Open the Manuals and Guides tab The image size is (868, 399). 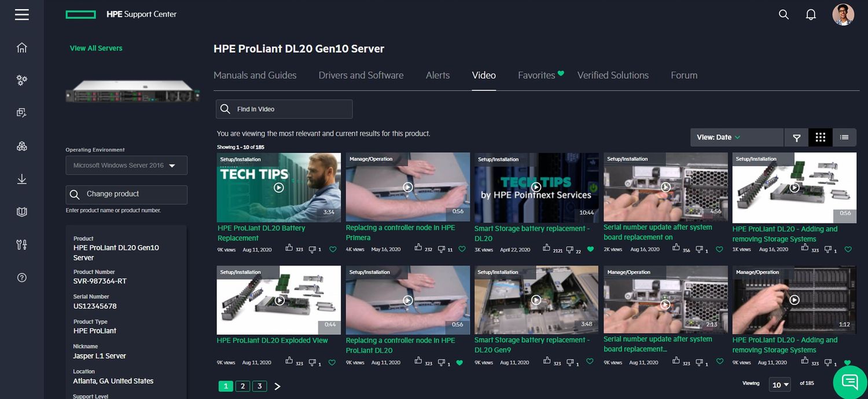click(x=255, y=75)
